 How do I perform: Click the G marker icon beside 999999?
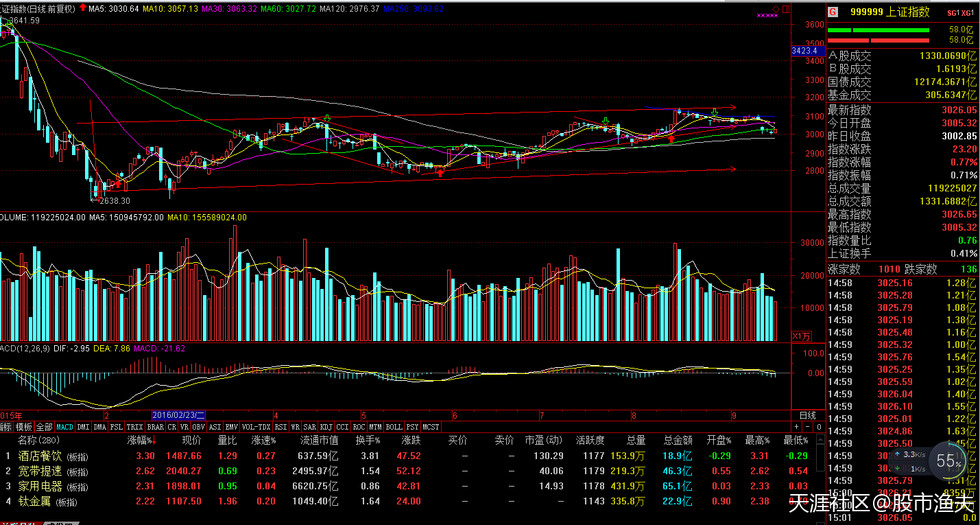click(x=833, y=12)
